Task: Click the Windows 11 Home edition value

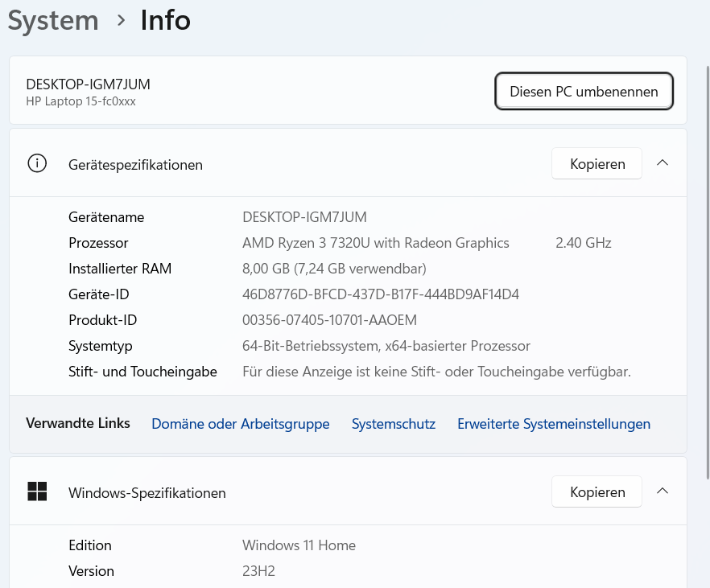Action: tap(299, 545)
